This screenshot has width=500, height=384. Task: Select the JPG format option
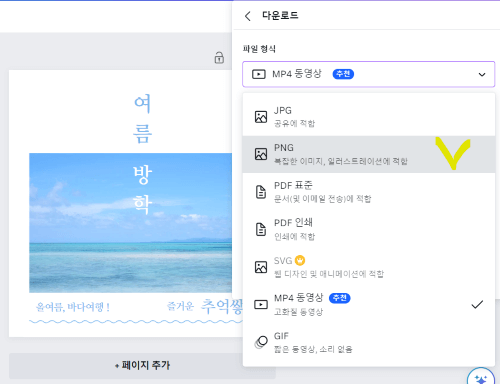368,117
